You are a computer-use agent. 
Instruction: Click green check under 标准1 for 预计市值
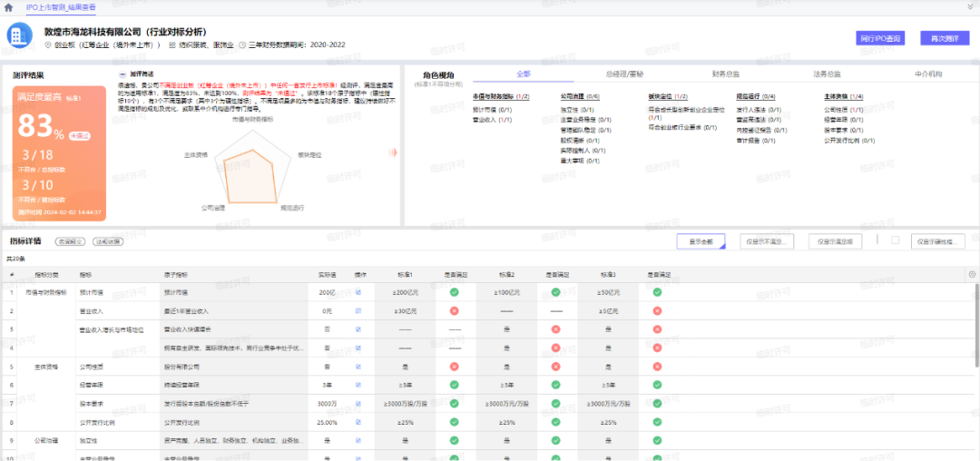click(455, 291)
